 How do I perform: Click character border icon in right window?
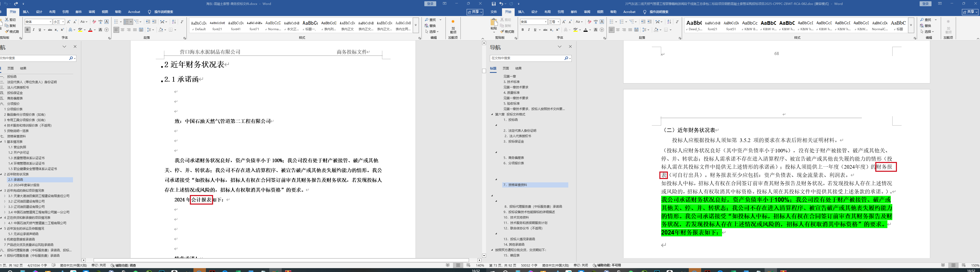(602, 22)
